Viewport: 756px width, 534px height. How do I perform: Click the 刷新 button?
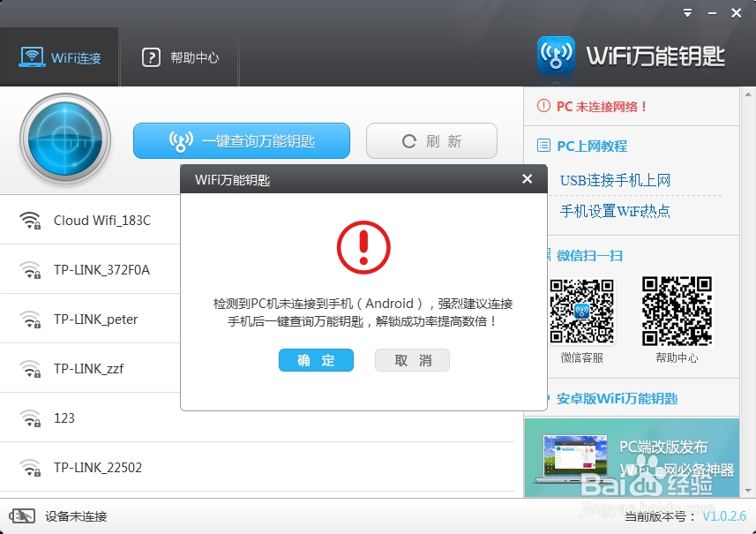[x=431, y=141]
